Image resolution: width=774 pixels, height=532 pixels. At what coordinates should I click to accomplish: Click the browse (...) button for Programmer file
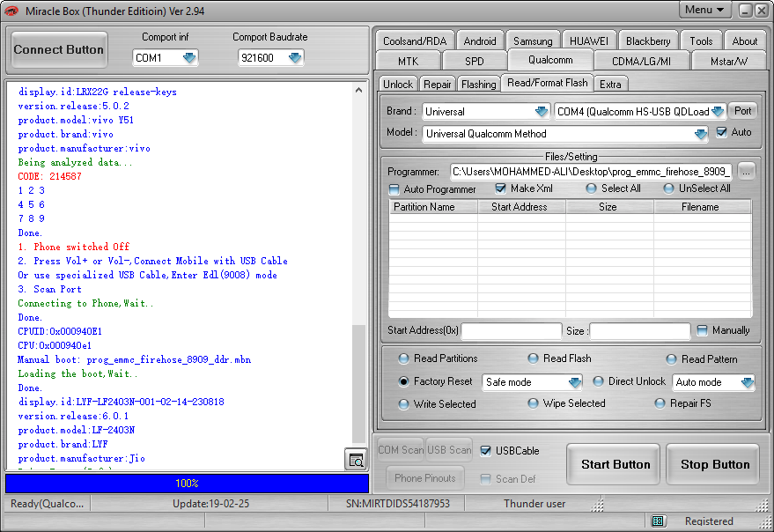coord(746,172)
